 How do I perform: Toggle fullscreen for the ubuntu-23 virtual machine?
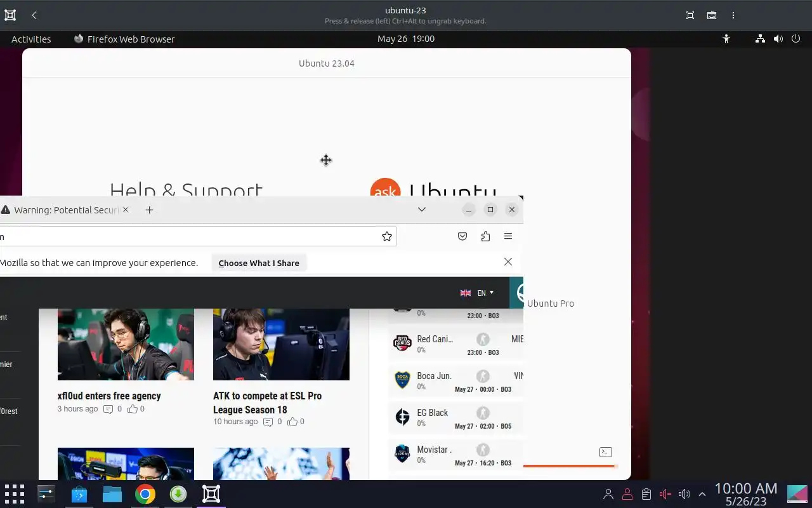point(690,15)
